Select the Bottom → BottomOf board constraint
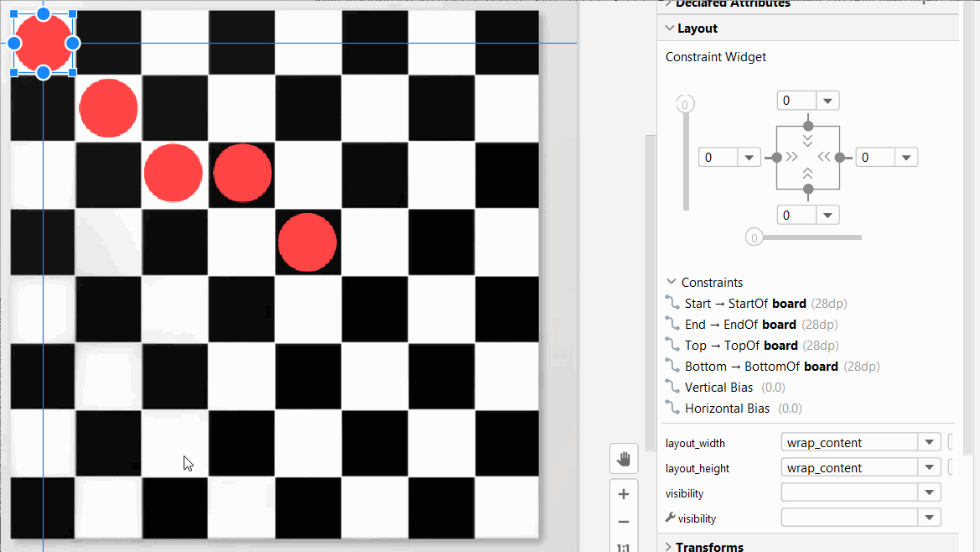Viewport: 980px width, 552px height. pos(782,367)
